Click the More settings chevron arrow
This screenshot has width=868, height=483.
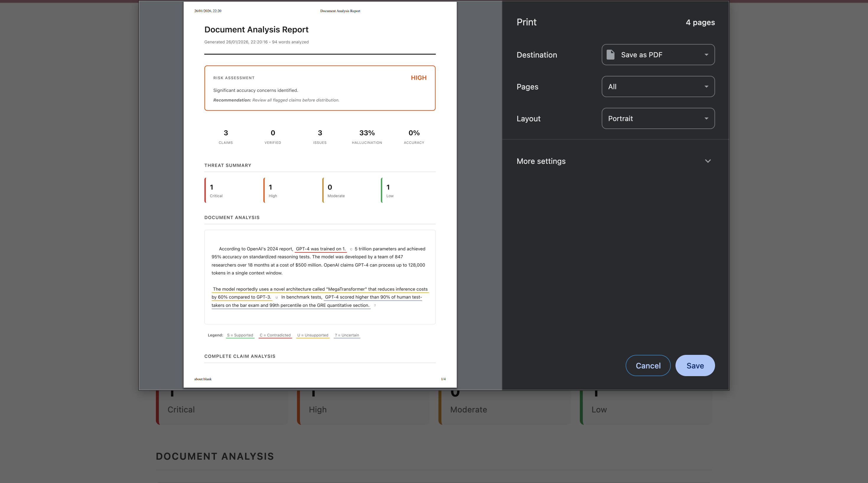[x=708, y=161]
